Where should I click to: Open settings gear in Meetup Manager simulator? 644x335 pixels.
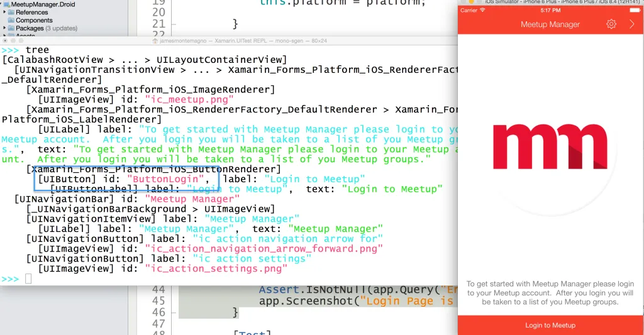tap(611, 24)
